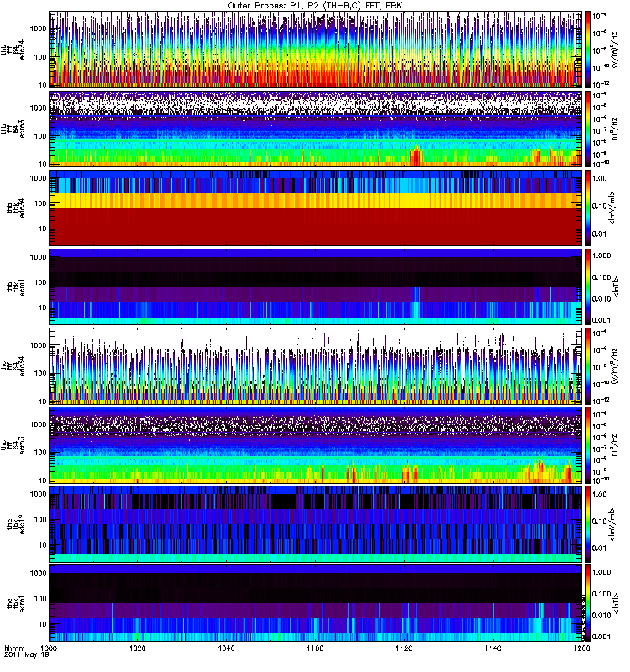This screenshot has height=672, width=630.
Task: Click the plot title 'Outer Probes: P1, P2'
Action: (315, 6)
